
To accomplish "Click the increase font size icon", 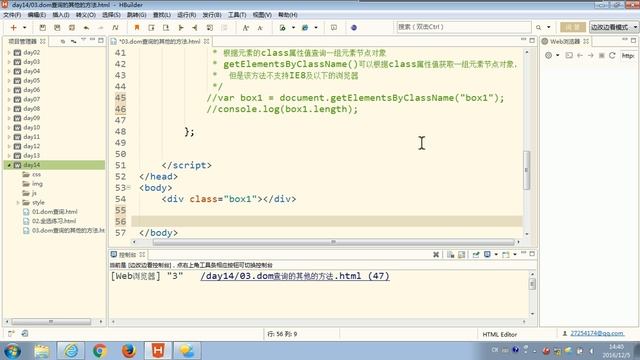I will (x=246, y=27).
